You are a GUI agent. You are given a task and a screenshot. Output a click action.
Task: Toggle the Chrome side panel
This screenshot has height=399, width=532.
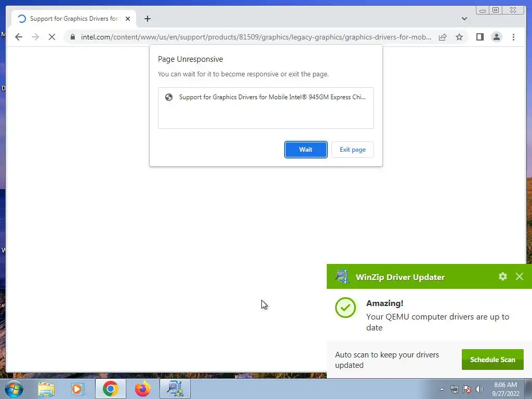click(x=480, y=37)
